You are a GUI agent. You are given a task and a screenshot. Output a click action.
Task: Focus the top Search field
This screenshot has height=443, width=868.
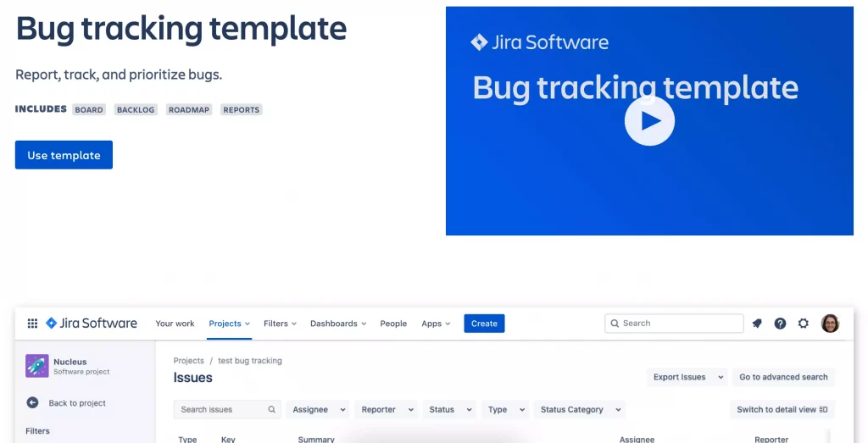(674, 324)
